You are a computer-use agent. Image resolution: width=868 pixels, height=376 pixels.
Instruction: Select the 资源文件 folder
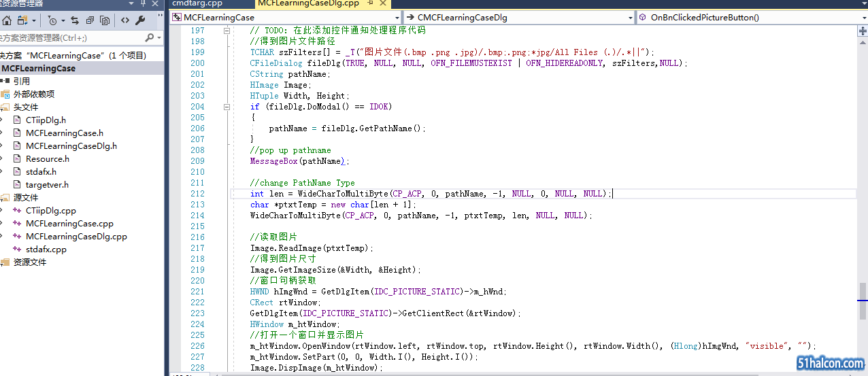tap(30, 262)
